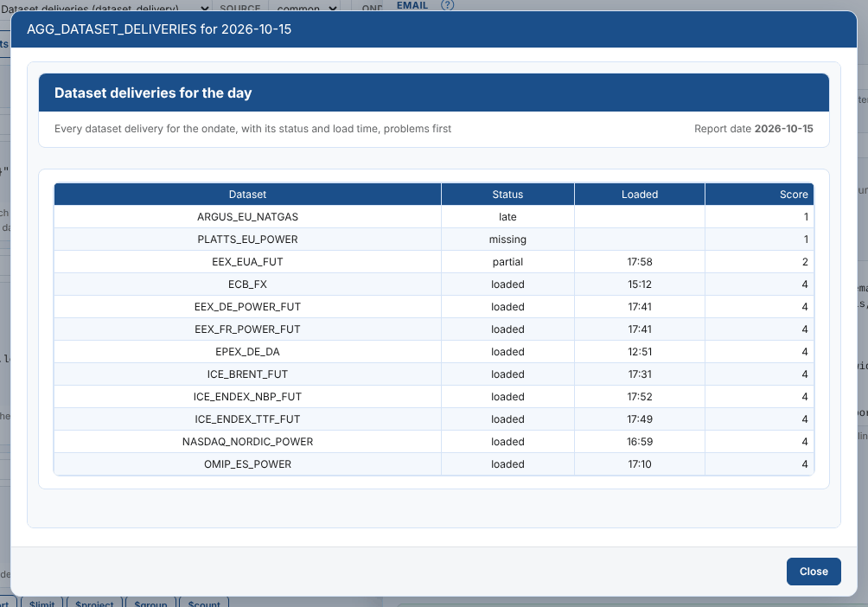Viewport: 868px width, 607px height.
Task: Click the $group button in background window
Action: tap(150, 603)
